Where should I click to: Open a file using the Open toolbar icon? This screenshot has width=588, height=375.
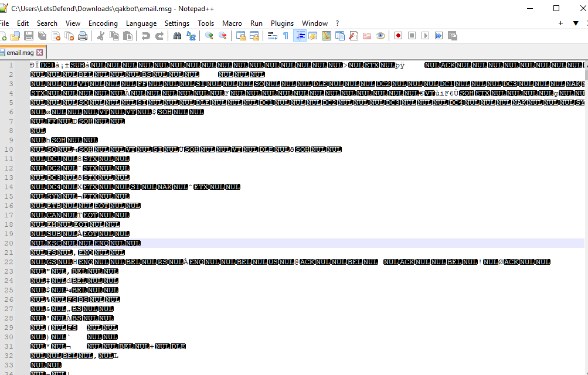click(x=15, y=36)
